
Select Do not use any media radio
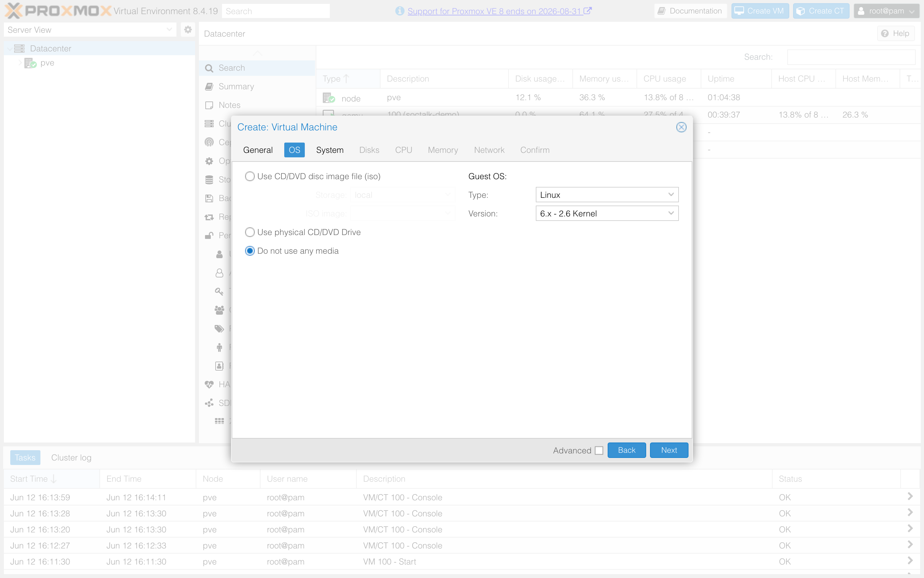pyautogui.click(x=250, y=251)
